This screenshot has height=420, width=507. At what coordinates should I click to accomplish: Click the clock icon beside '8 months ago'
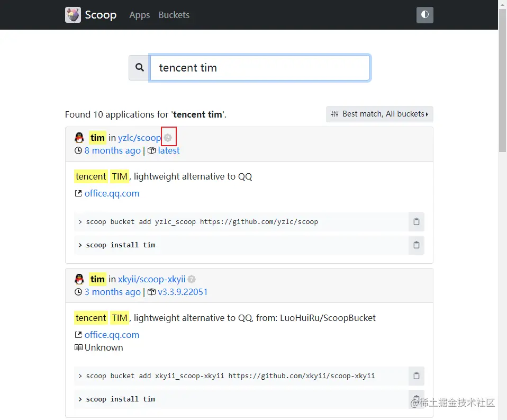78,150
